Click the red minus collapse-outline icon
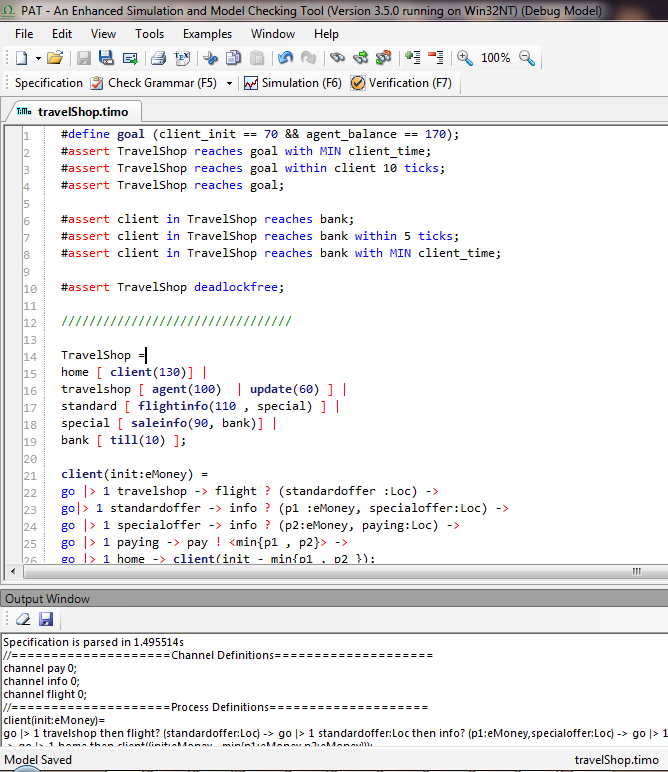668x772 pixels. pos(436,58)
